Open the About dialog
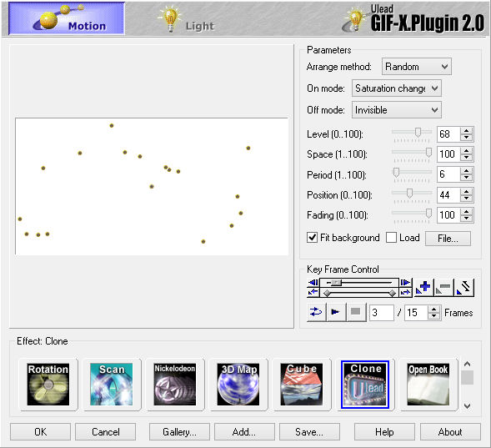This screenshot has height=448, width=491. 450,432
